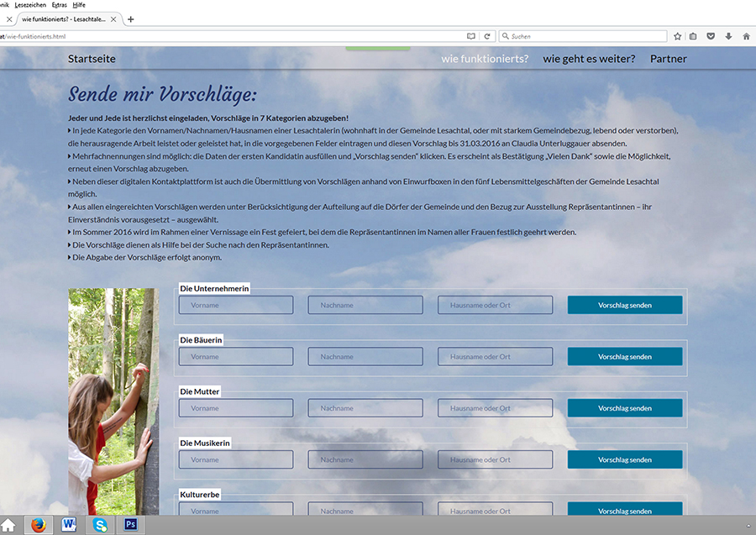The image size is (756, 535).
Task: Send suggestion for Kulturerbe
Action: point(625,509)
